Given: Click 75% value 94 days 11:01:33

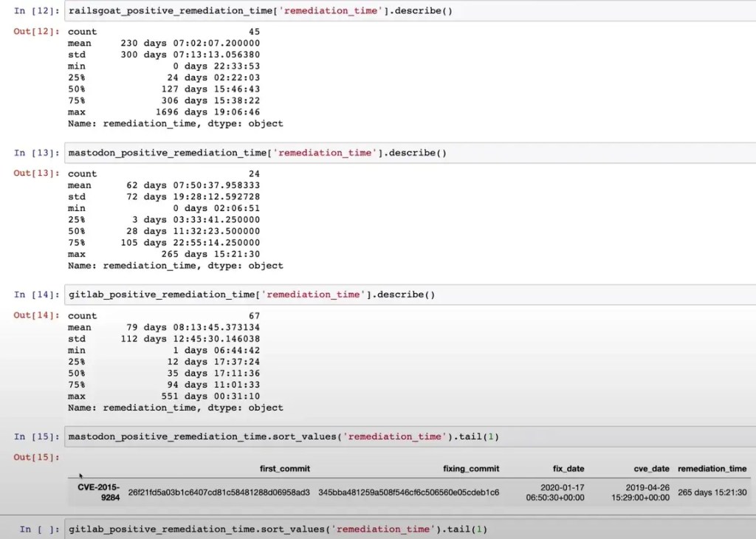Looking at the screenshot, I should (213, 385).
